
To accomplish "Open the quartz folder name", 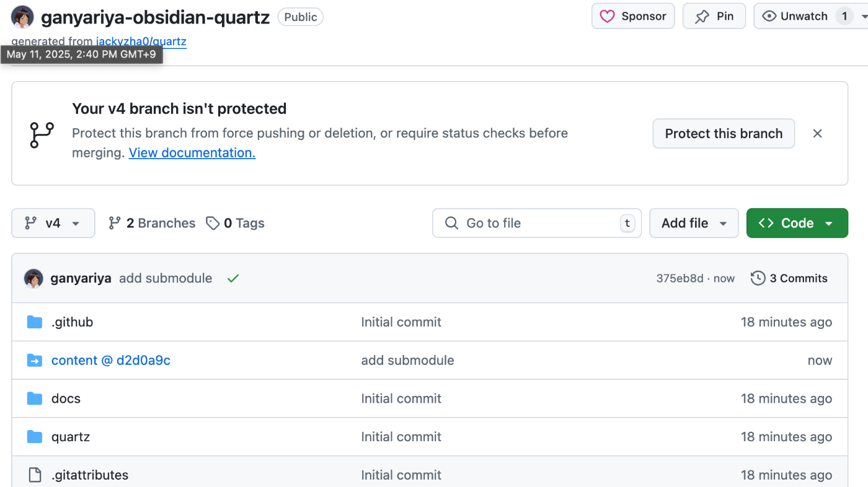I will [71, 437].
